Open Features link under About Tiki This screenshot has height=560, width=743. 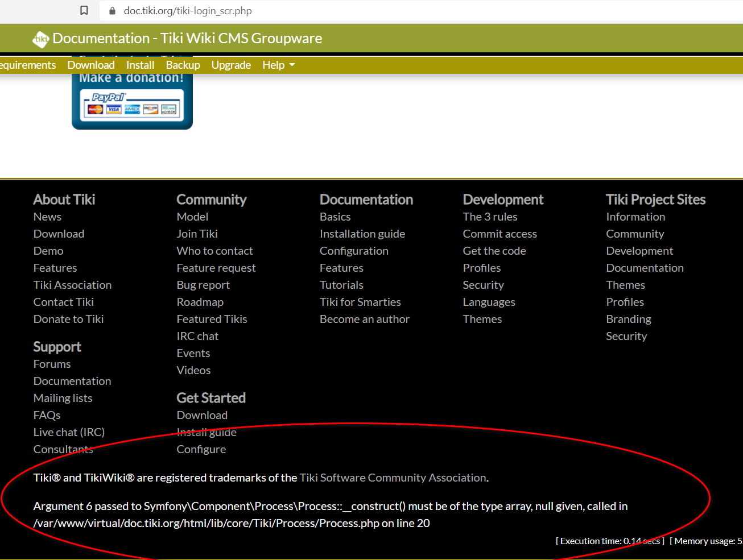click(x=55, y=268)
